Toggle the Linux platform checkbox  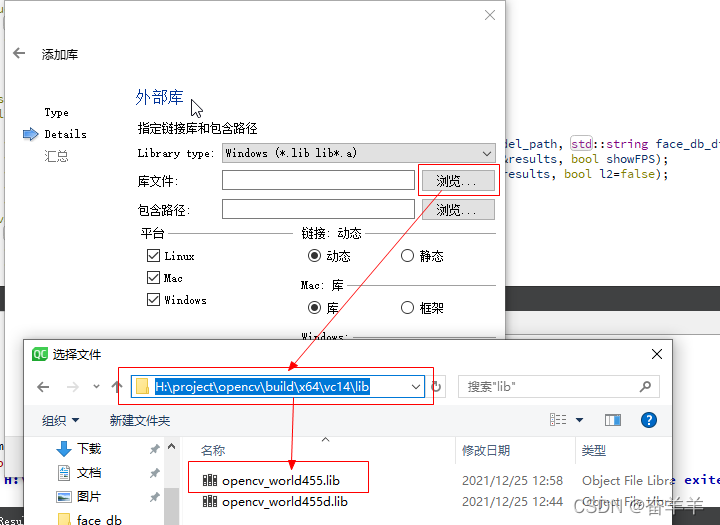coord(153,255)
